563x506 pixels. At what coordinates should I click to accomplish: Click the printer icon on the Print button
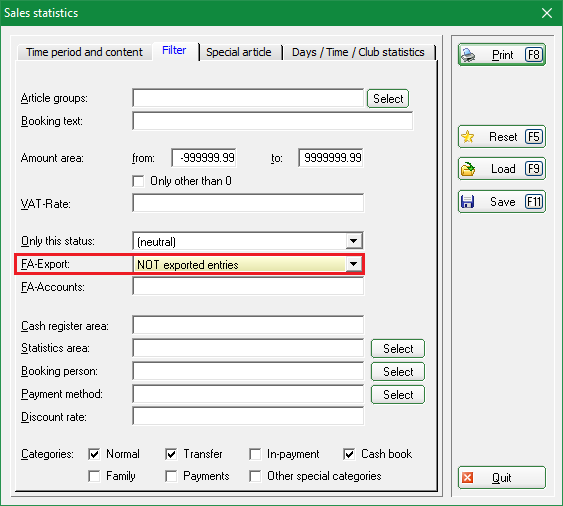click(x=468, y=55)
